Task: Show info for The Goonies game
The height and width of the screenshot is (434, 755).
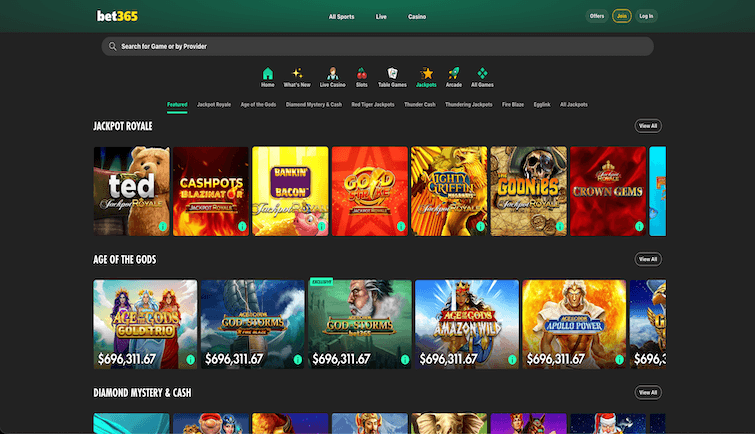Action: click(x=560, y=226)
